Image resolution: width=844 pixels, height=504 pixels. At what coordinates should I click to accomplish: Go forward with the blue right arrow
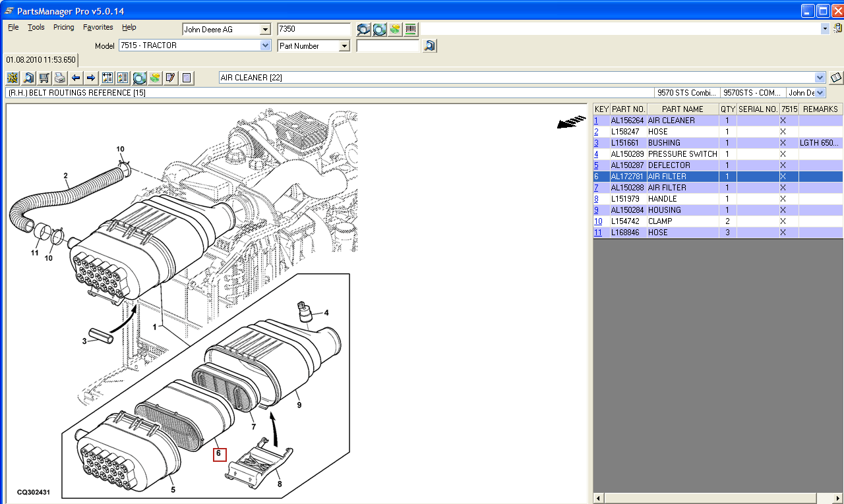[x=91, y=78]
